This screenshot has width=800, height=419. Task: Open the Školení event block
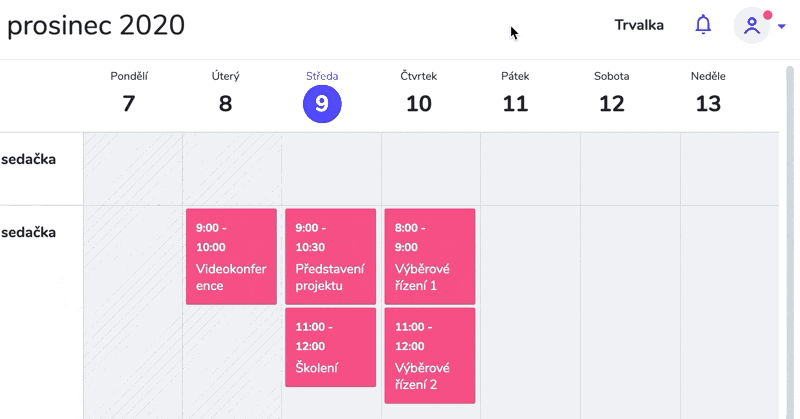330,347
